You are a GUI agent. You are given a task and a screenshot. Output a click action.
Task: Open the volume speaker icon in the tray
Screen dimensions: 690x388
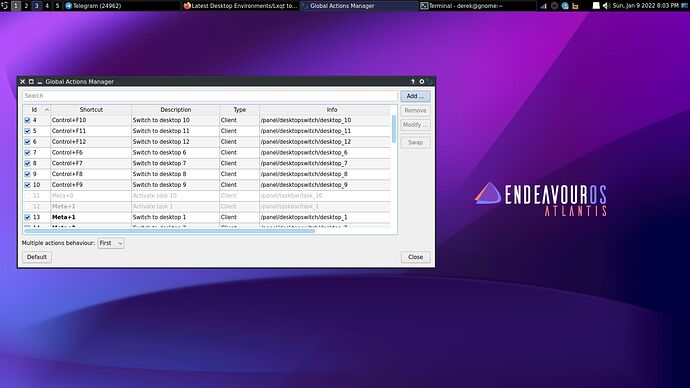click(606, 6)
